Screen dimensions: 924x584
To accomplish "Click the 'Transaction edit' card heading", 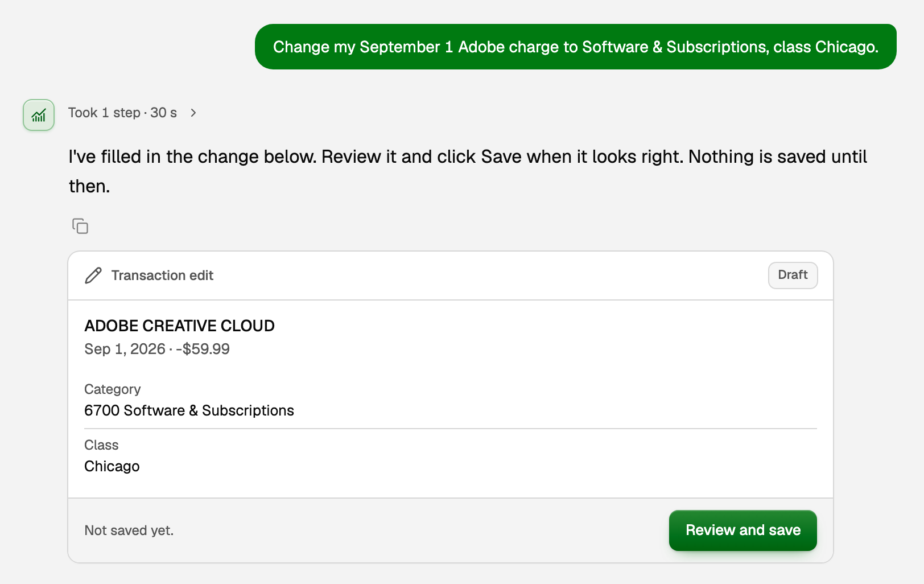I will point(162,275).
